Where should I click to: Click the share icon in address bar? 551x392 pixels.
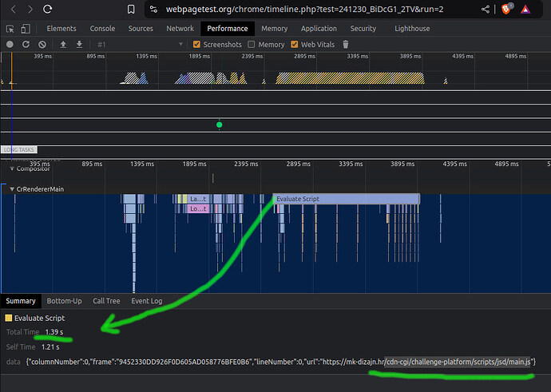click(x=486, y=10)
